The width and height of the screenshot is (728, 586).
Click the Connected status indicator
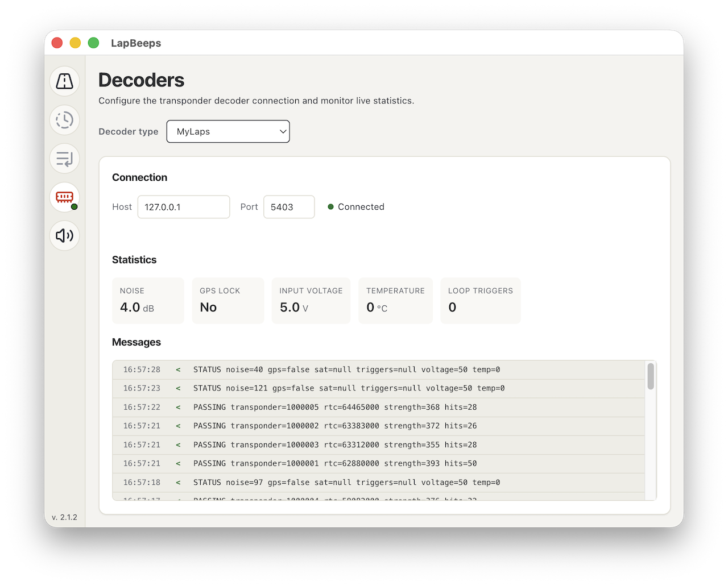pyautogui.click(x=356, y=207)
